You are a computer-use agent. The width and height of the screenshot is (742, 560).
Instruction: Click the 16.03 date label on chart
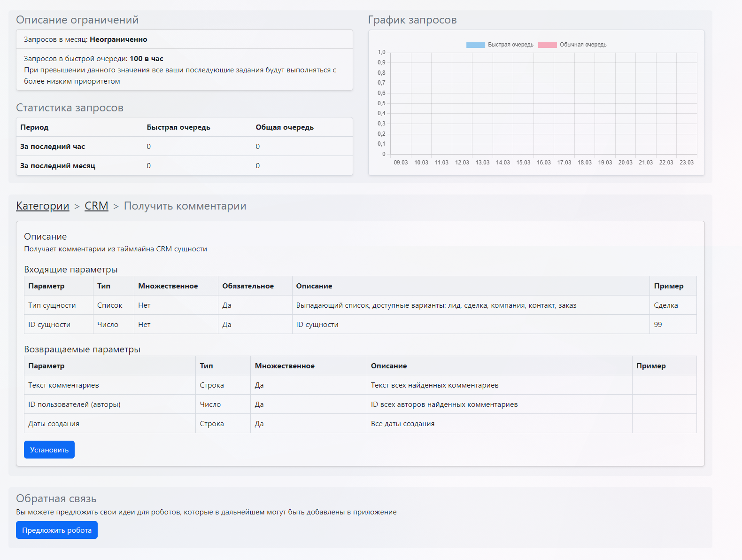pyautogui.click(x=544, y=163)
